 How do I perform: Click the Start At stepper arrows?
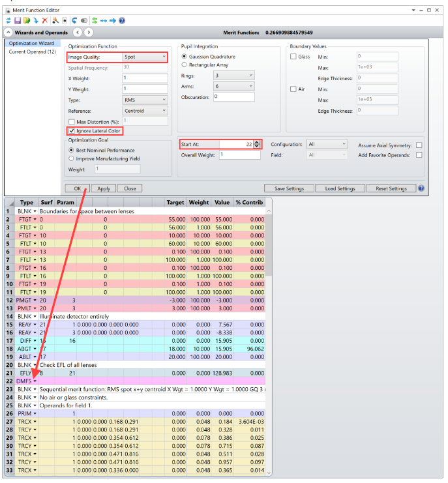coord(257,144)
